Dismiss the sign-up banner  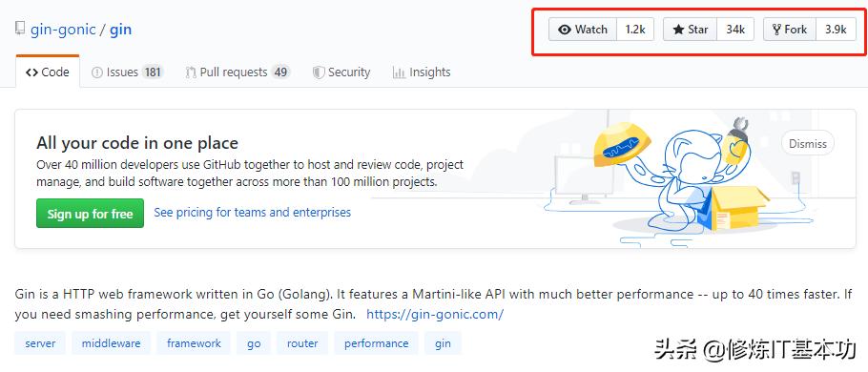point(808,143)
